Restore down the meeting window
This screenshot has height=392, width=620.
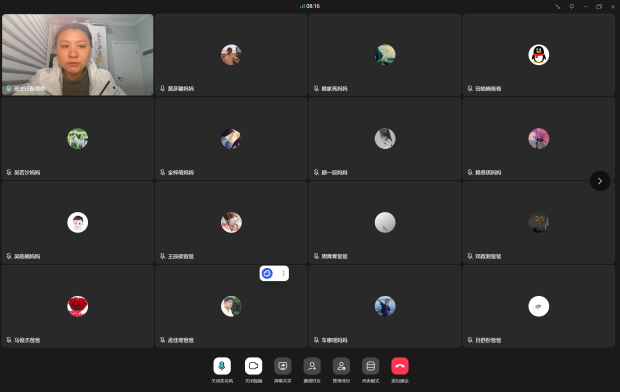599,6
